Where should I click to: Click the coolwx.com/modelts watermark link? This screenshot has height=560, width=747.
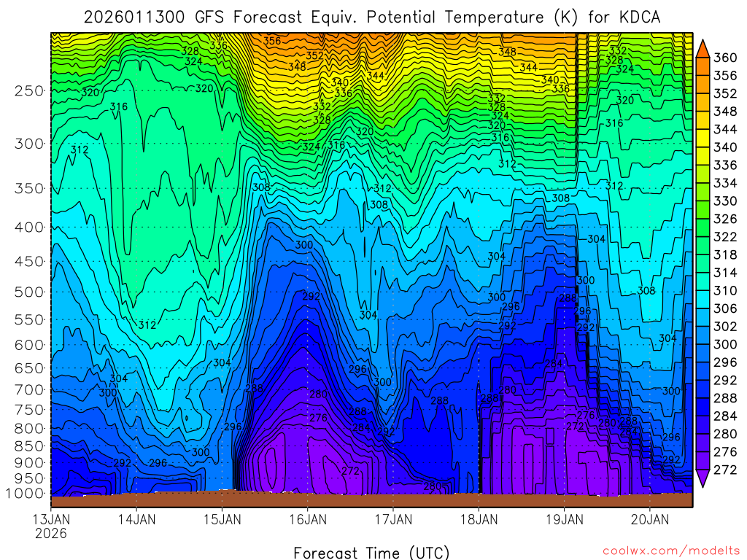pos(671,551)
